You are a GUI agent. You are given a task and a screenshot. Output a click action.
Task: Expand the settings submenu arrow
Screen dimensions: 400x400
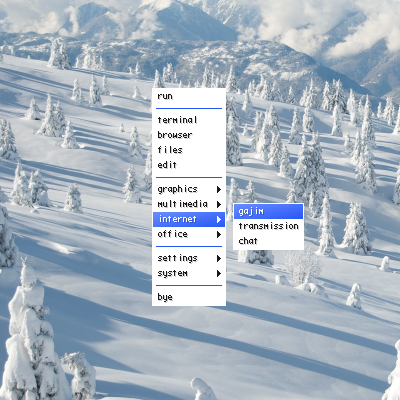pyautogui.click(x=219, y=258)
